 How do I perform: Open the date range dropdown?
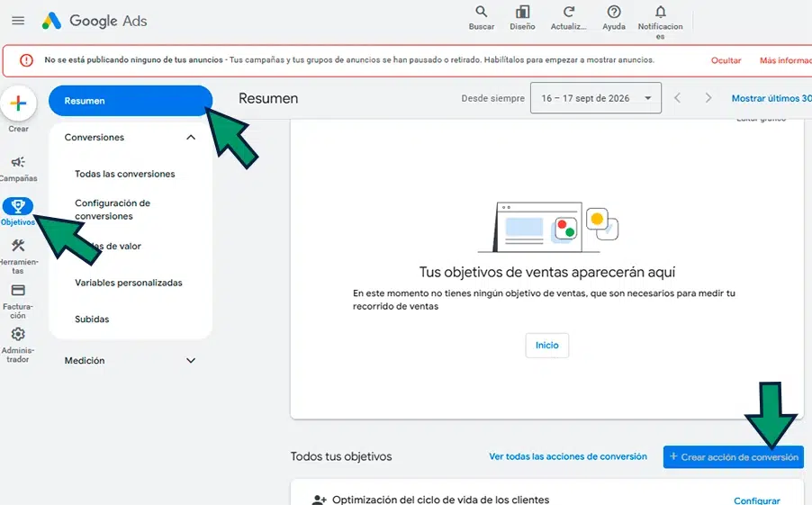tap(596, 98)
